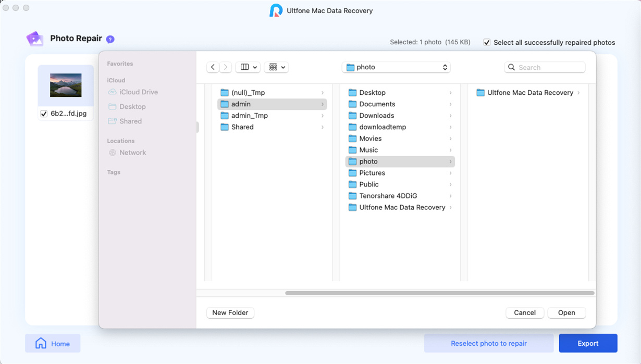Viewport: 641px width, 364px height.
Task: Click the (null)_Tmp folder icon
Action: tap(225, 93)
